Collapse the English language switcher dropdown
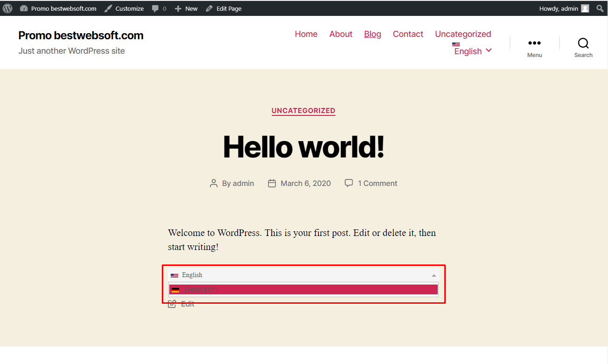 [x=304, y=275]
